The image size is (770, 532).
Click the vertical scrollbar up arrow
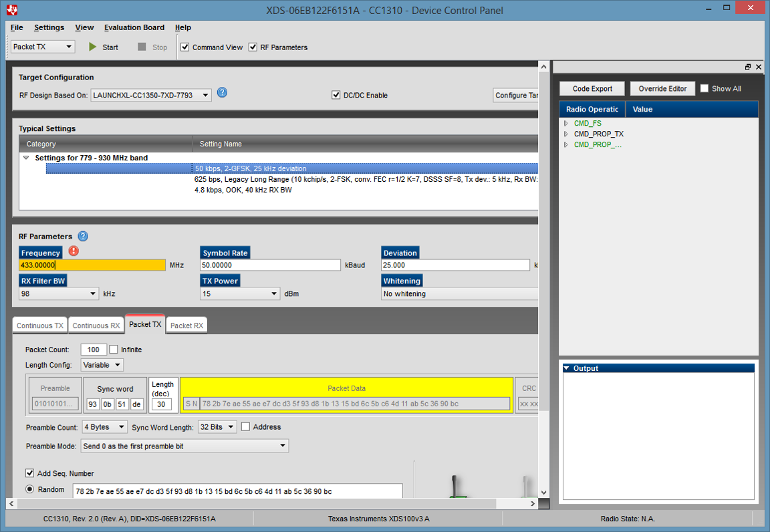coord(543,66)
